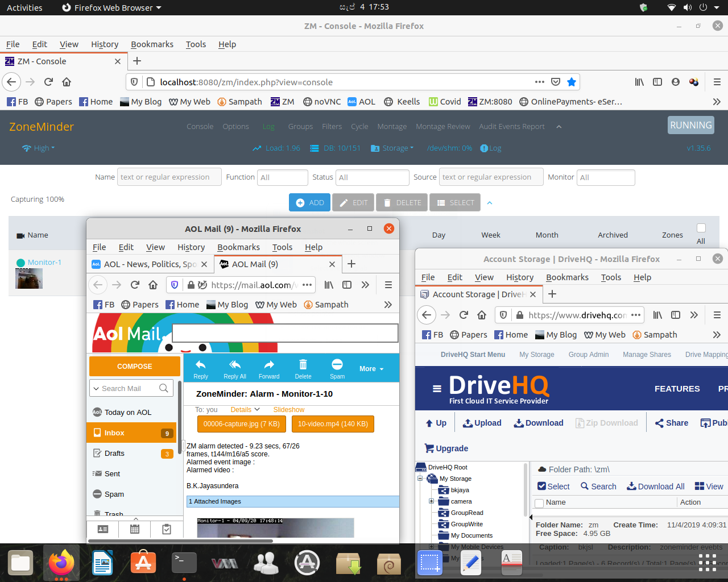Click DriveHQ Download All
The width and height of the screenshot is (728, 582).
(x=656, y=487)
